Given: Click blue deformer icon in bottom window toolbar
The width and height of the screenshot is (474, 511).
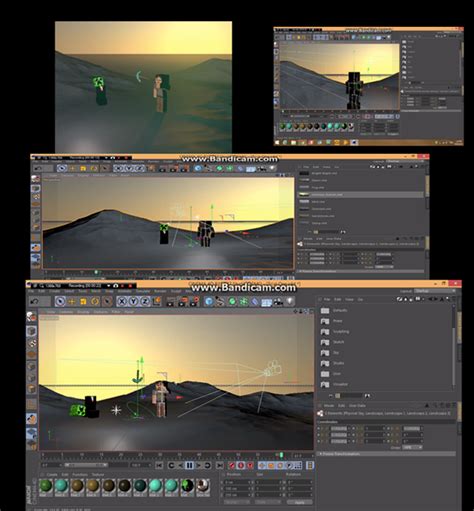Looking at the screenshot, I should [x=255, y=301].
